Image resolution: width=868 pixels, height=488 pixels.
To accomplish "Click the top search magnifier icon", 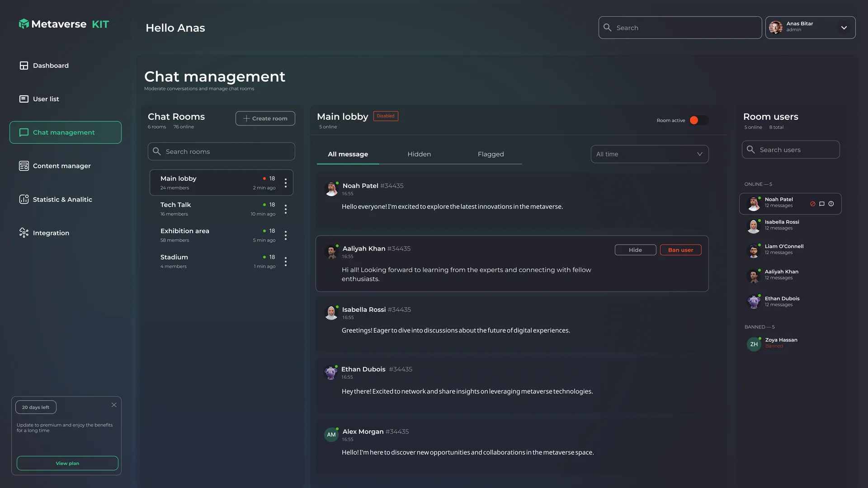I will click(x=608, y=28).
